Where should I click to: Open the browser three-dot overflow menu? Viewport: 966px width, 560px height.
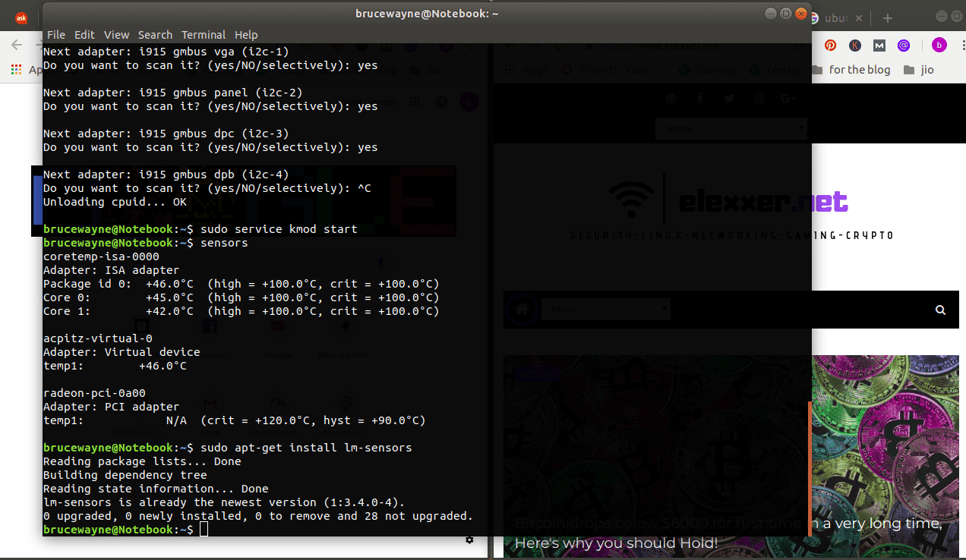pyautogui.click(x=963, y=45)
